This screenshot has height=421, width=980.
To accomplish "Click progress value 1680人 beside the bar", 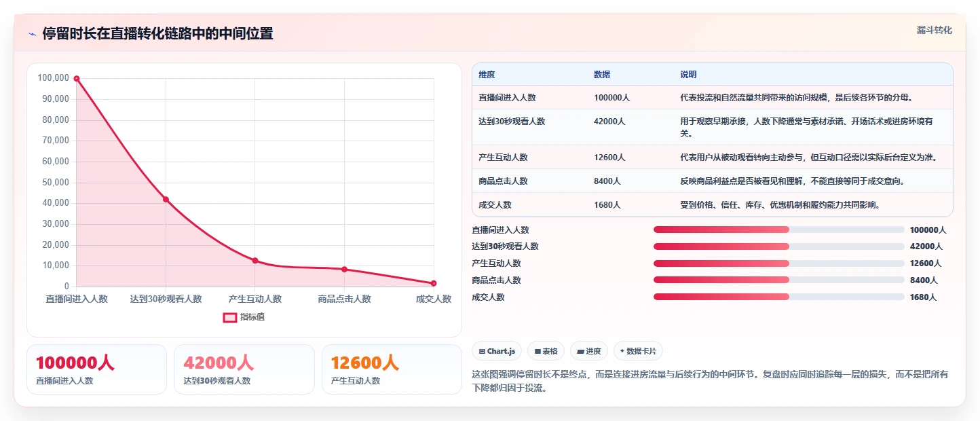I will click(924, 297).
